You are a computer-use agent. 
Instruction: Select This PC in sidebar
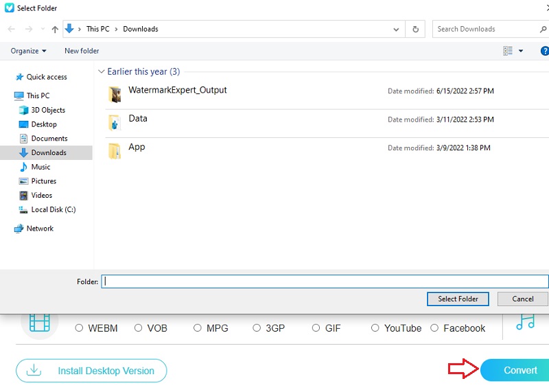pos(38,95)
